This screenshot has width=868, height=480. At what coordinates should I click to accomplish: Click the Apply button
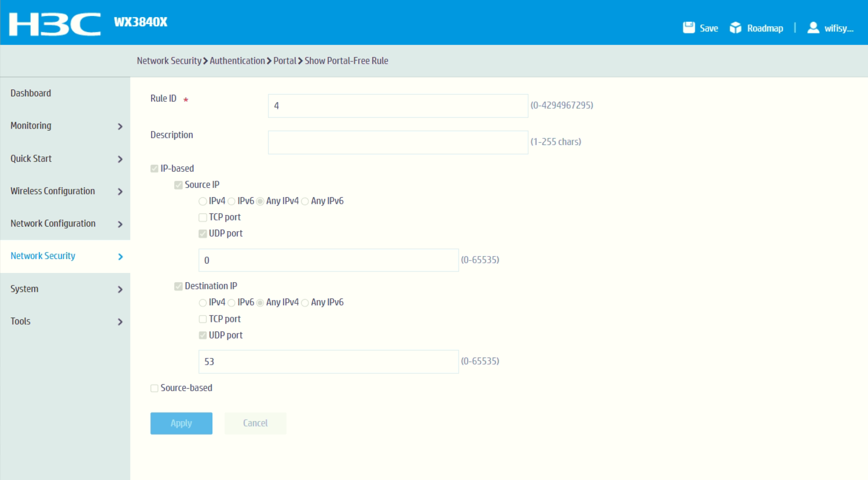click(181, 423)
